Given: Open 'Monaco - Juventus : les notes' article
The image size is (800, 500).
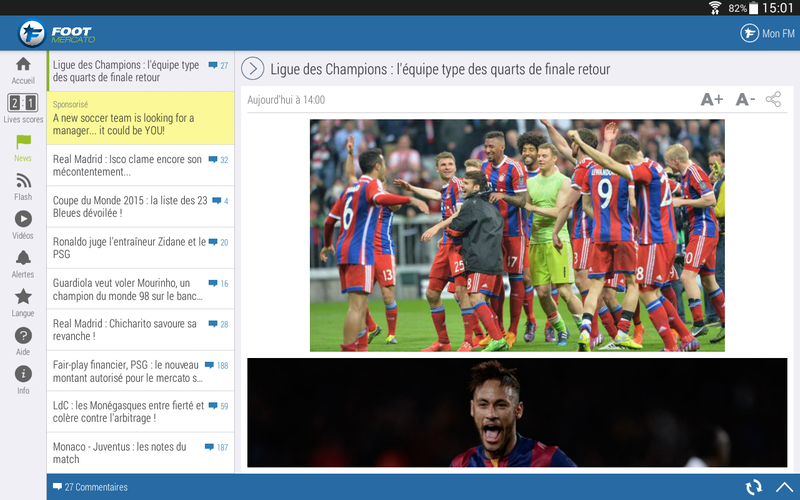Looking at the screenshot, I should tap(141, 453).
